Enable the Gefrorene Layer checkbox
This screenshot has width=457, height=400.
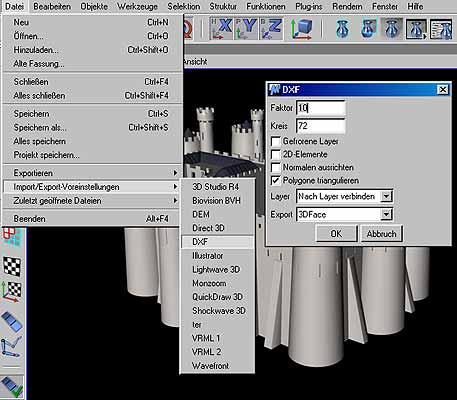(x=275, y=142)
